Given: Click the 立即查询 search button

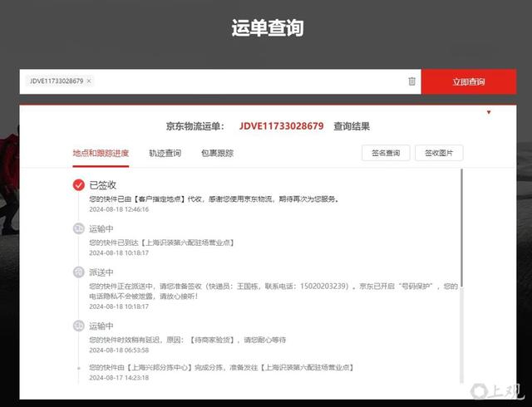Looking at the screenshot, I should click(469, 81).
